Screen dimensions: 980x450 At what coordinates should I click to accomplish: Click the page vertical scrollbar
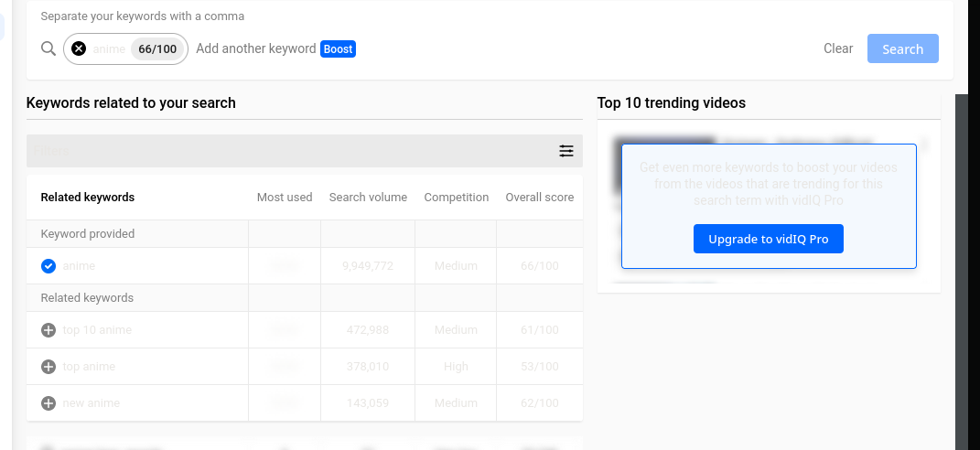(x=962, y=272)
